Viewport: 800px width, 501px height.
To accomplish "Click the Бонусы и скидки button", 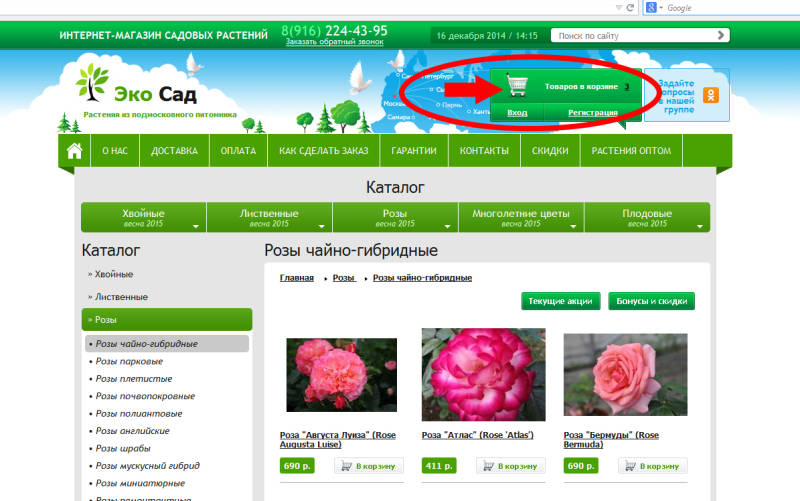I will pyautogui.click(x=652, y=301).
